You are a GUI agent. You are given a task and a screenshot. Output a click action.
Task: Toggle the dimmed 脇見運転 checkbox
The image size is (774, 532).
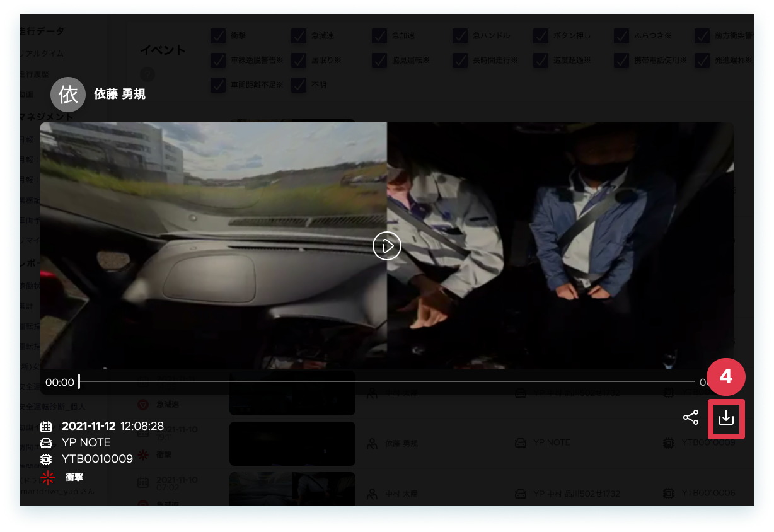click(x=379, y=61)
